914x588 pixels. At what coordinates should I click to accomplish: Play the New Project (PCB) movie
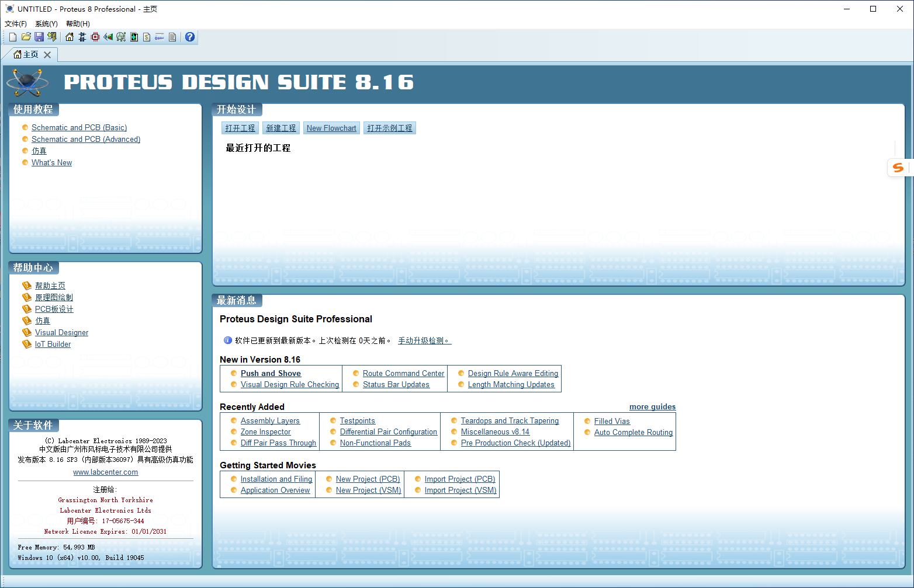[368, 479]
